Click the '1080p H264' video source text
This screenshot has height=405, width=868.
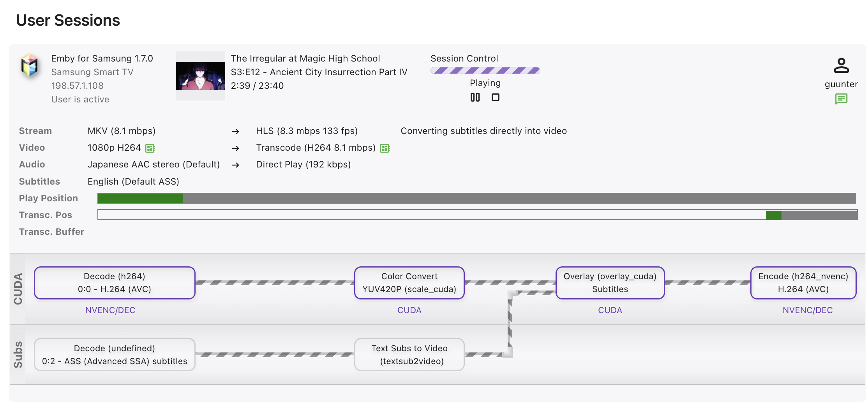114,148
